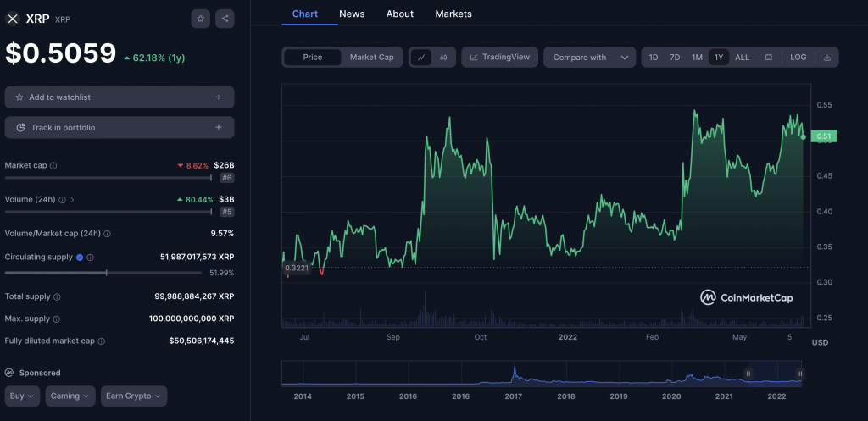
Task: Star XRP as a favorite
Action: pos(200,19)
